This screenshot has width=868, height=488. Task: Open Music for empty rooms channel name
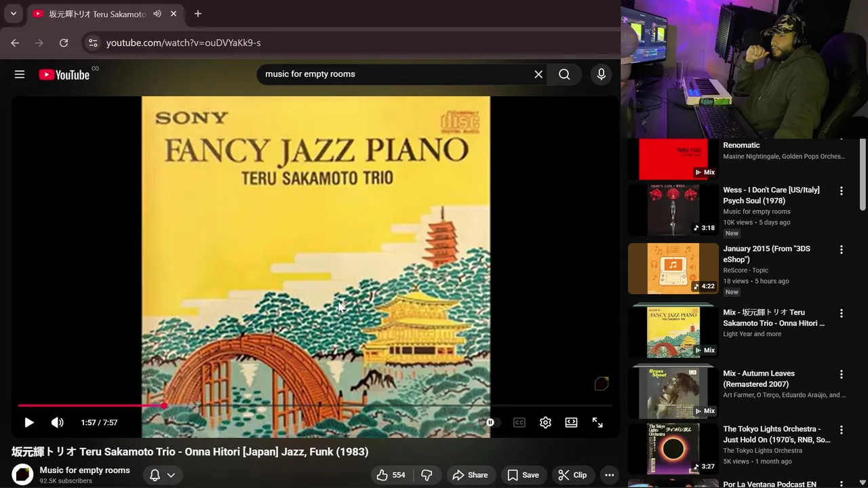click(85, 470)
